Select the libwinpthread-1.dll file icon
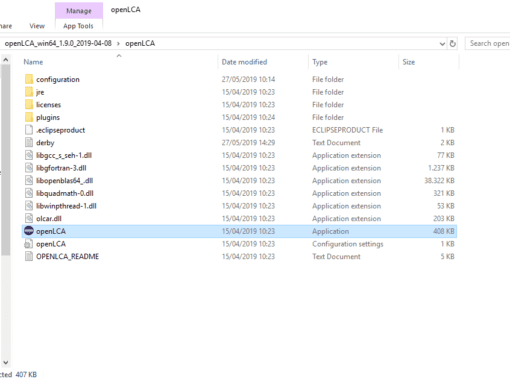Image resolution: width=510 pixels, height=382 pixels. coord(29,206)
